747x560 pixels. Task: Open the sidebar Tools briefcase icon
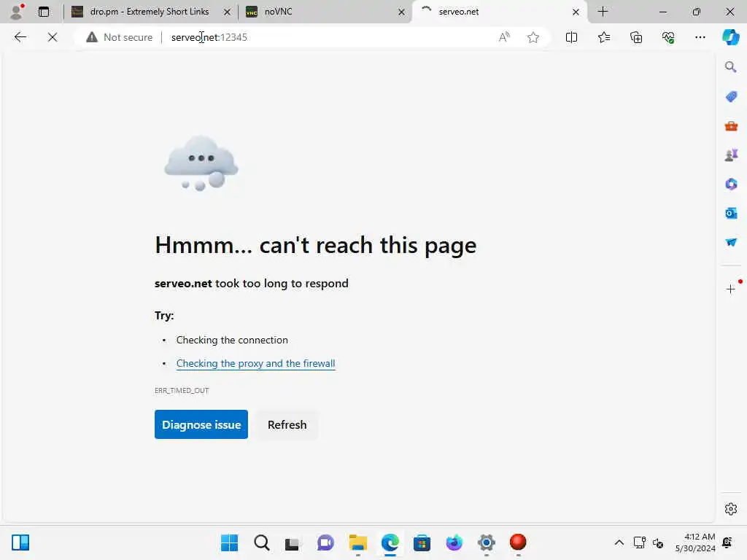click(731, 126)
